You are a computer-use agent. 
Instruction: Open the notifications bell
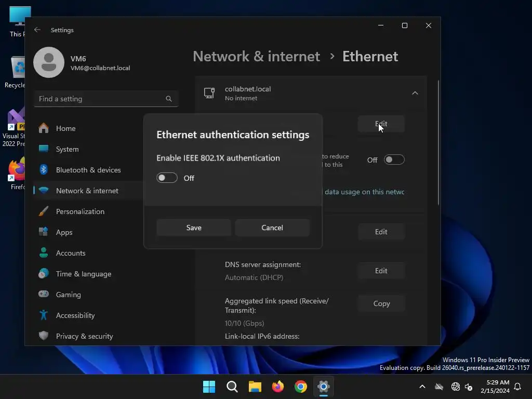point(517,387)
